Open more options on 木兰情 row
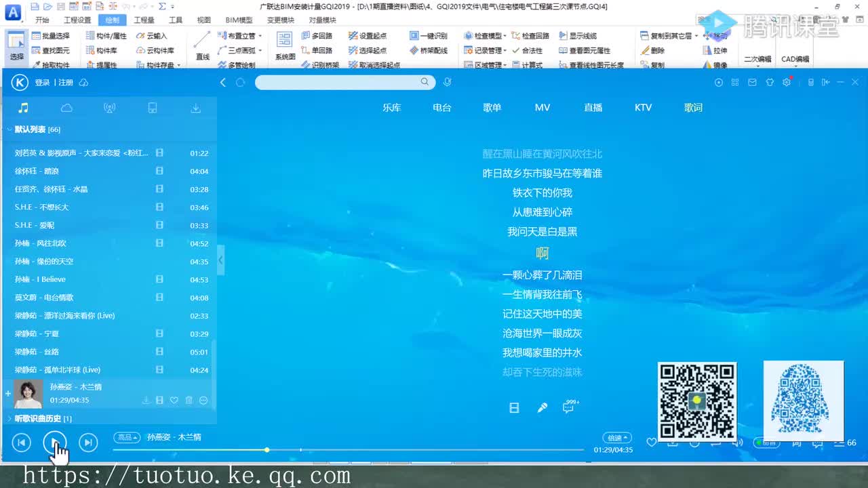The width and height of the screenshot is (868, 488). click(x=203, y=401)
